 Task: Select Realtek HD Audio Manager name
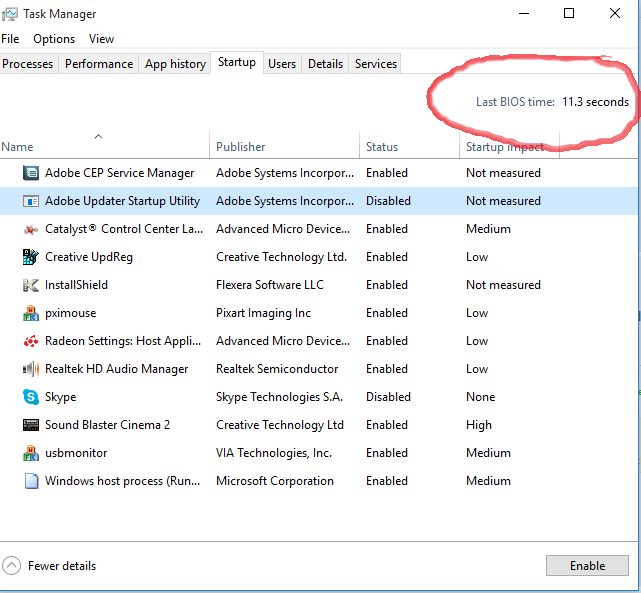coord(117,369)
